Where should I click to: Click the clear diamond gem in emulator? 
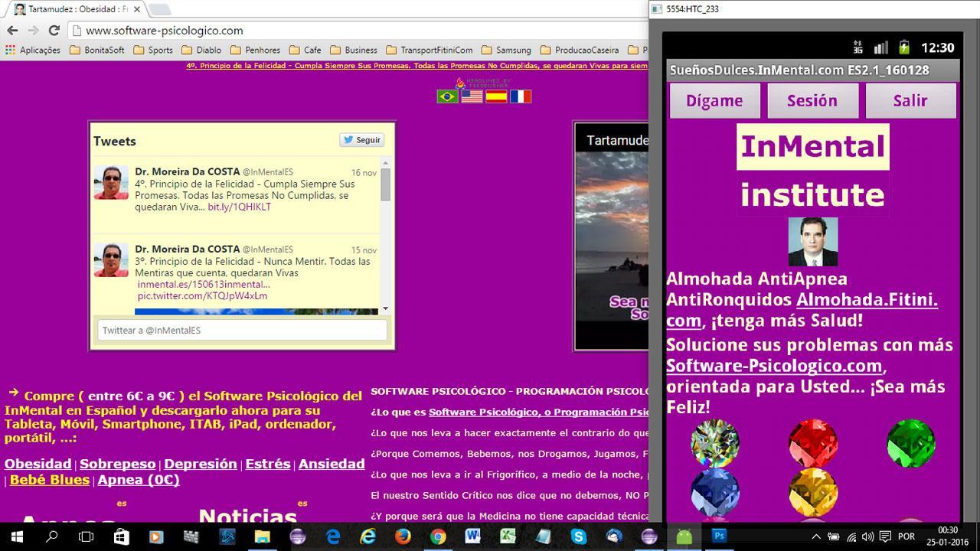(x=715, y=443)
